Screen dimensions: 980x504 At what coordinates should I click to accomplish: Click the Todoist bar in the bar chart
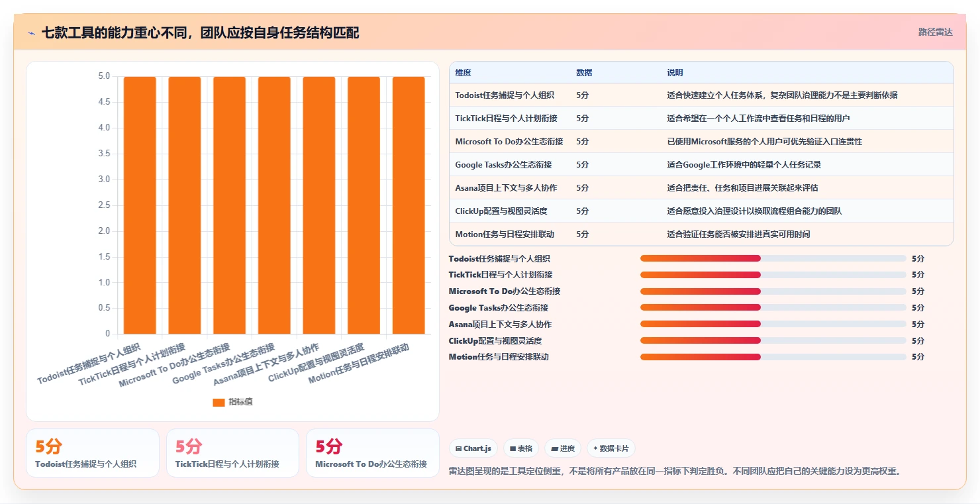click(140, 205)
